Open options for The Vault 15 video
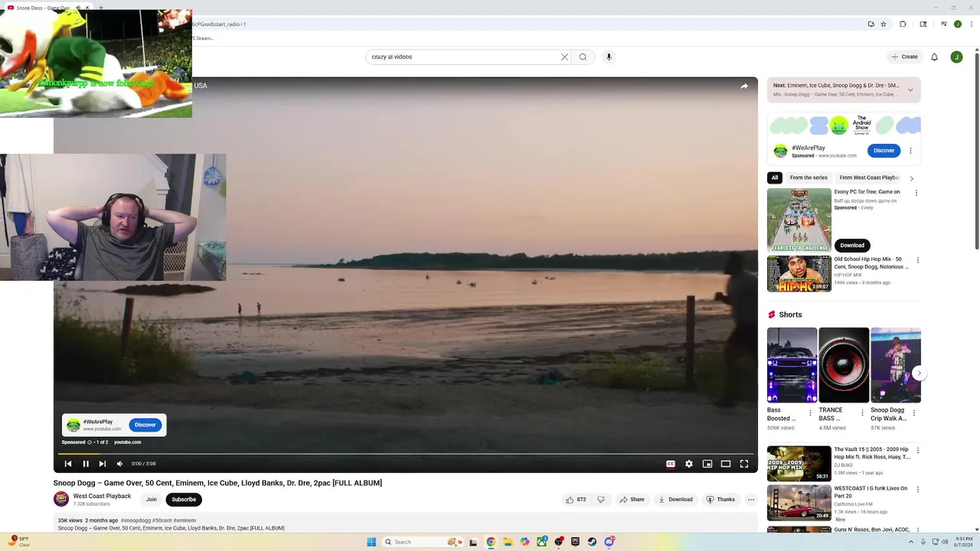This screenshot has height=551, width=980. [917, 451]
